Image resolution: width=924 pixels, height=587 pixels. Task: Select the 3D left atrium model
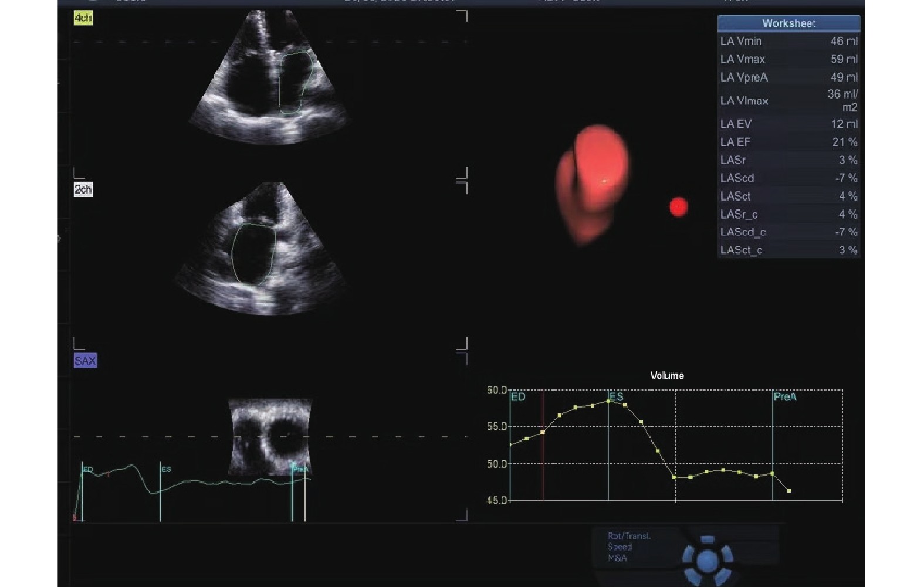point(593,182)
